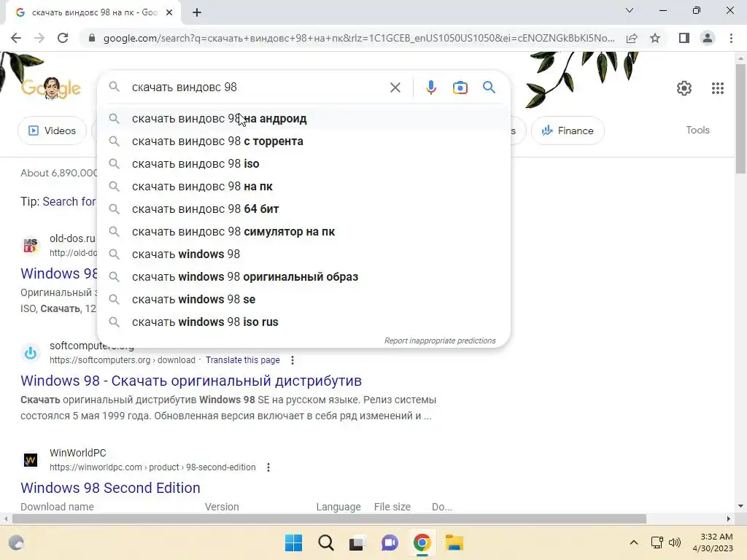747x560 pixels.
Task: Choose the "скачать виндовс 98 iso" suggestion
Action: coord(303,164)
